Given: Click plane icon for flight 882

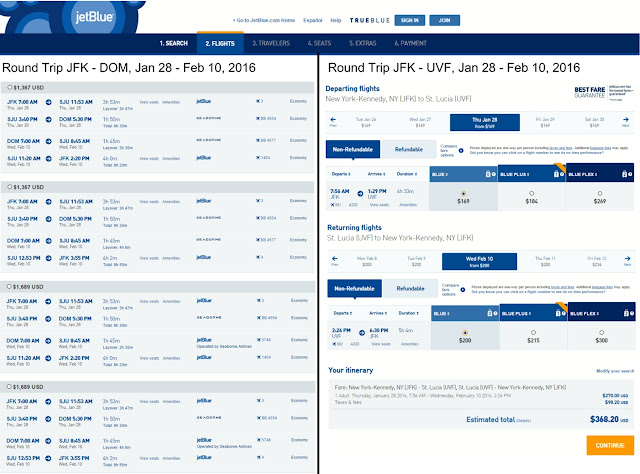Looking at the screenshot, I should 334,344.
